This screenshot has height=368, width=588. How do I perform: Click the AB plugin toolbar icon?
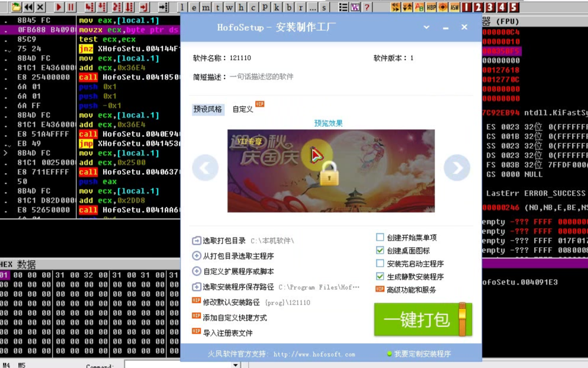419,7
